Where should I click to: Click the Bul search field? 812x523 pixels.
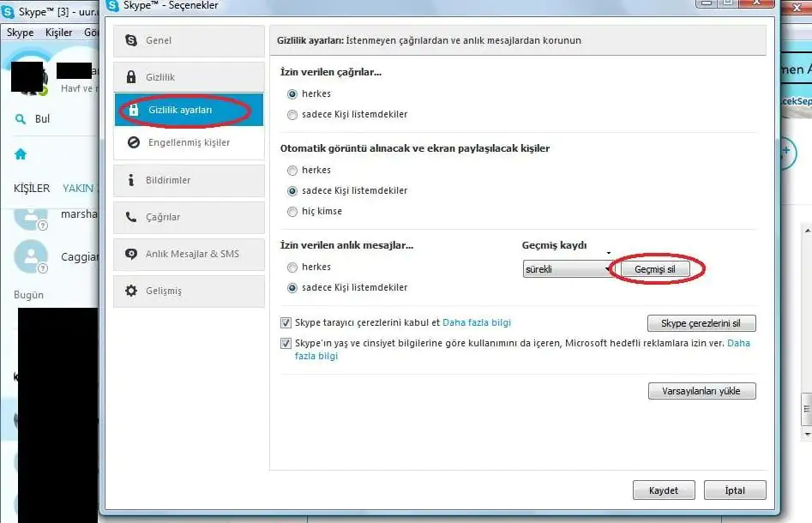pos(39,118)
